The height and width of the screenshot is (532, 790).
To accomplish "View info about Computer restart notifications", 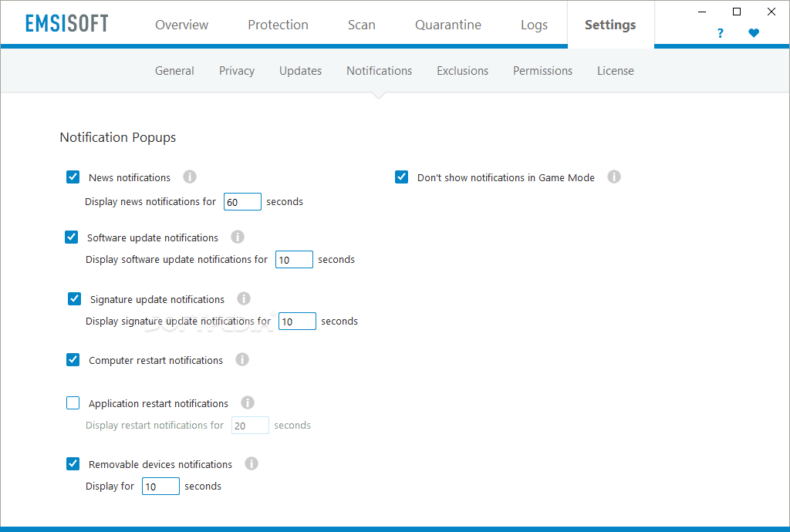I will click(242, 359).
